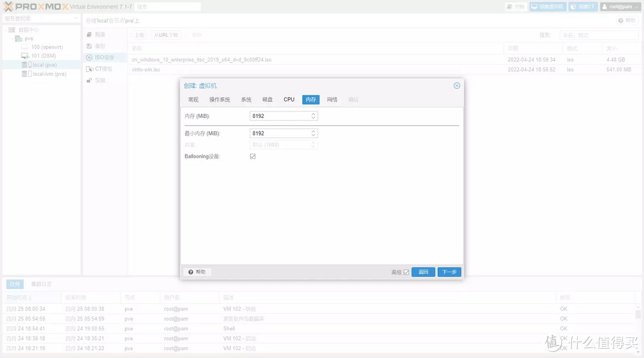Open the 服务器视图 dropdown

(41, 18)
